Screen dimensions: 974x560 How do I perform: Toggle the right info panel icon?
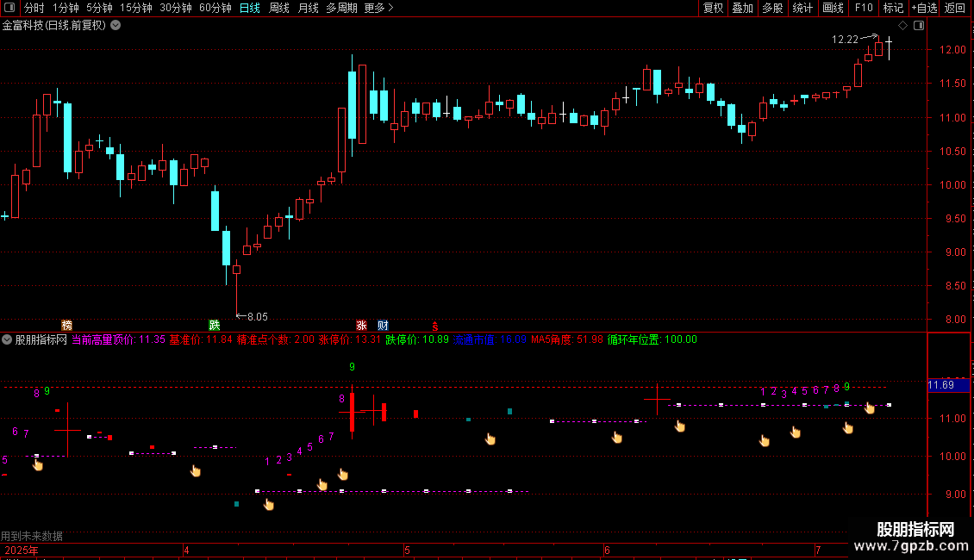click(919, 26)
